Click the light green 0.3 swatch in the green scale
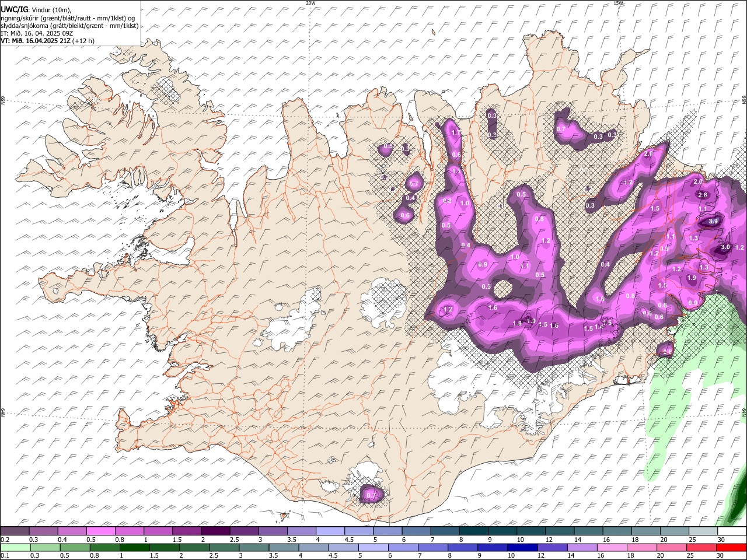Viewport: 747px width, 560px height. click(x=45, y=548)
